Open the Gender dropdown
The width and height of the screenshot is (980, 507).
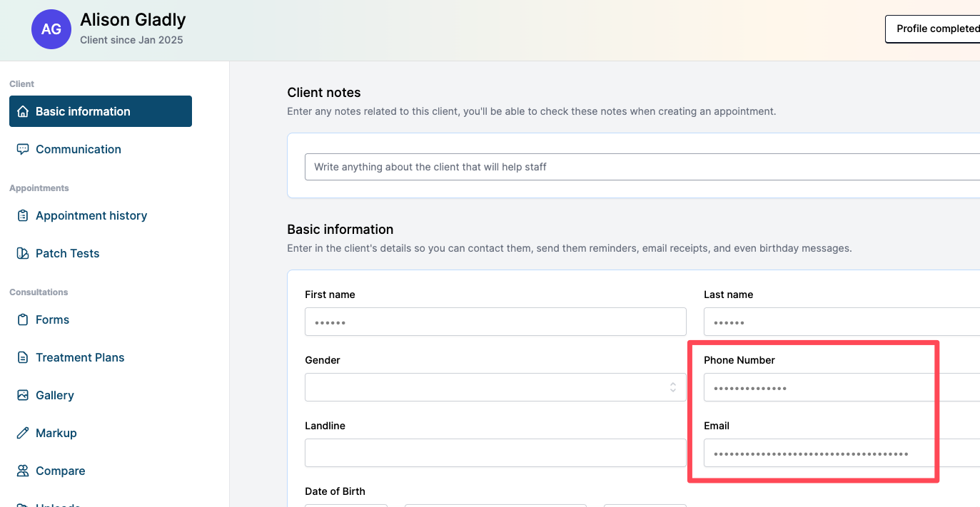click(495, 387)
